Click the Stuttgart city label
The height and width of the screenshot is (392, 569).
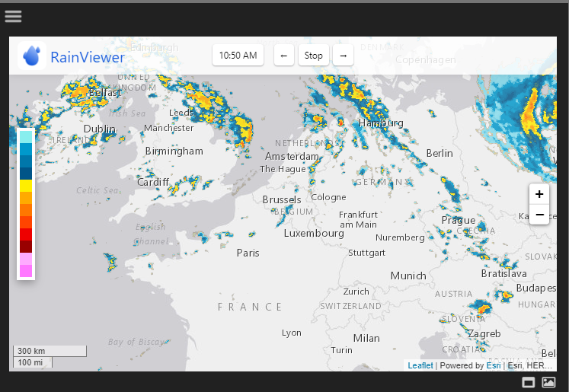366,253
